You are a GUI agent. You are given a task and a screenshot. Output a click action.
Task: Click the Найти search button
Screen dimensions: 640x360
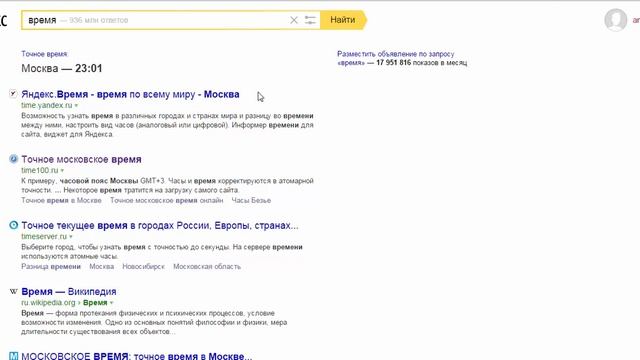tap(343, 20)
